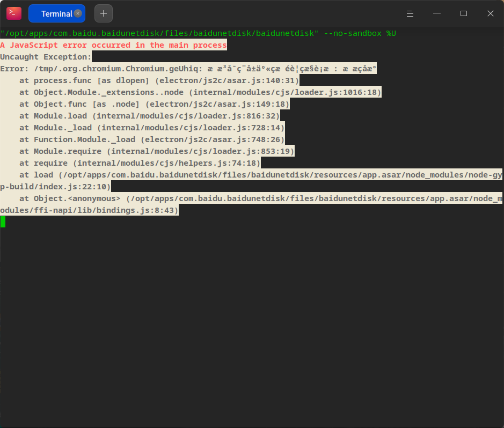Click 'at require' helpers.js:74:18 line
Image resolution: width=504 pixels, height=428 pixels.
(x=140, y=163)
